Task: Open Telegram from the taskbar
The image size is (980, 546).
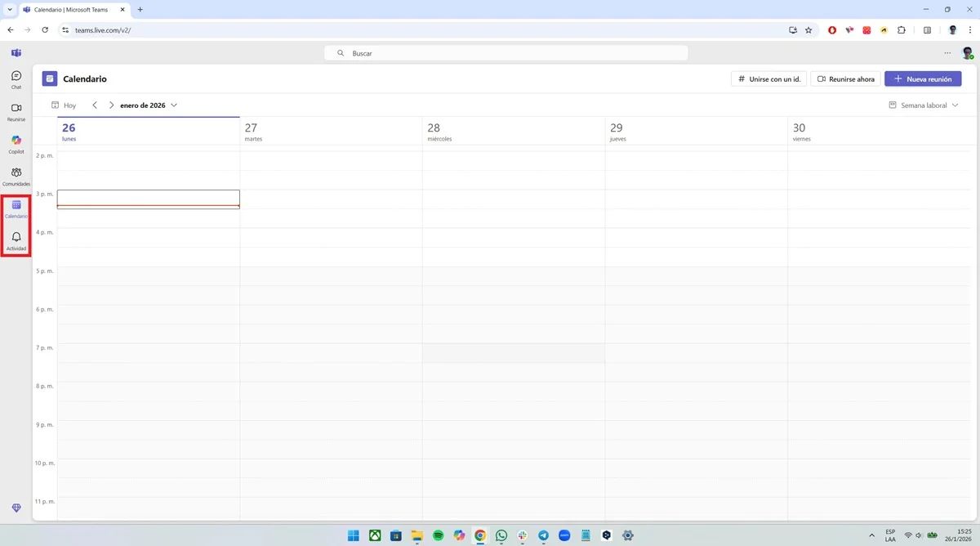Action: click(544, 535)
